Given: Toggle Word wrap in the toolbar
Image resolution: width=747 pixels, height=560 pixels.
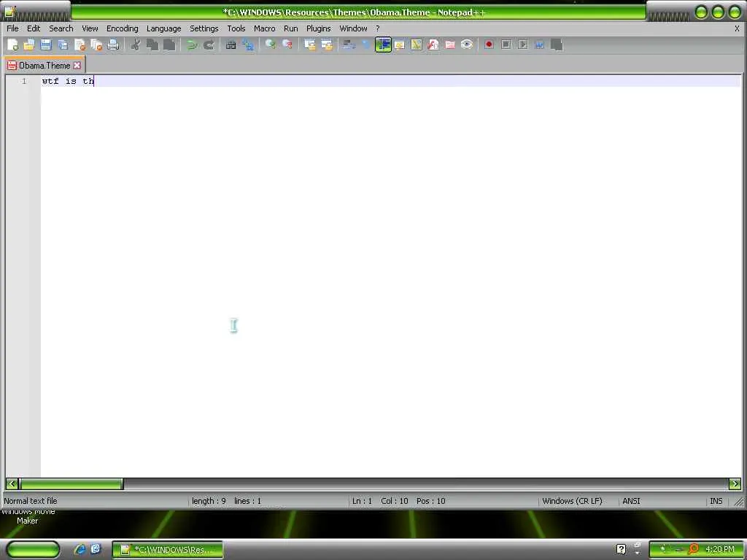Looking at the screenshot, I should tap(349, 44).
